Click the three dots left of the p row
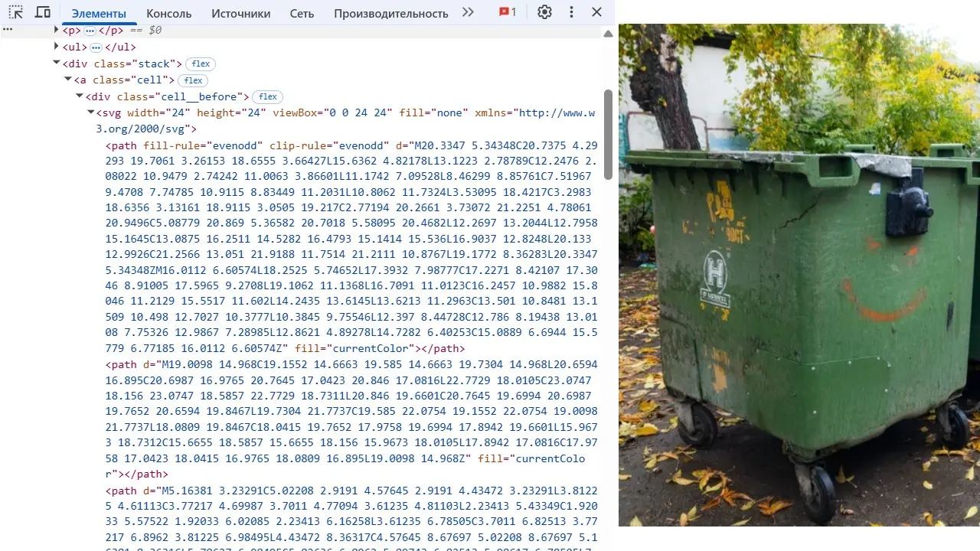This screenshot has width=980, height=551. [8, 29]
